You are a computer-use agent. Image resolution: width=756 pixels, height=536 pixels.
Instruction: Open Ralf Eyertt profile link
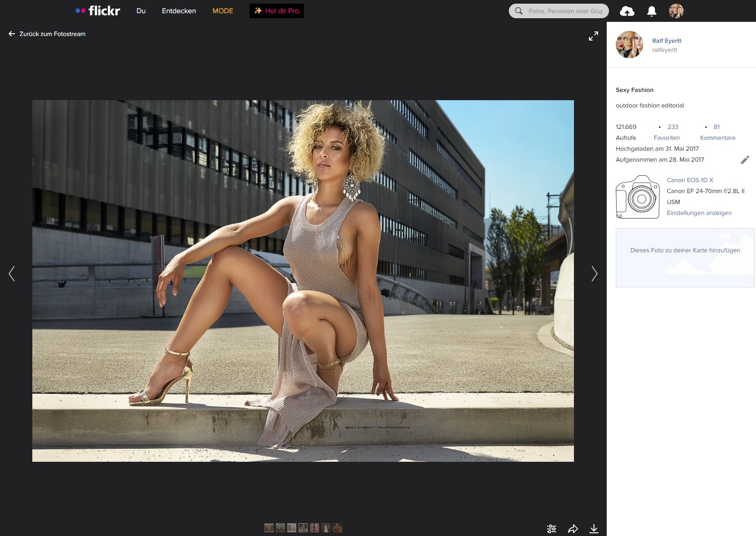pos(667,41)
